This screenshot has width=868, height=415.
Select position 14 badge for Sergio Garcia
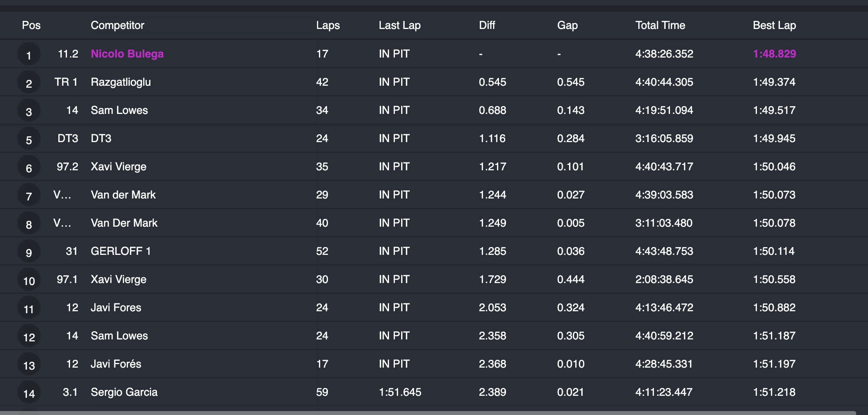click(29, 392)
